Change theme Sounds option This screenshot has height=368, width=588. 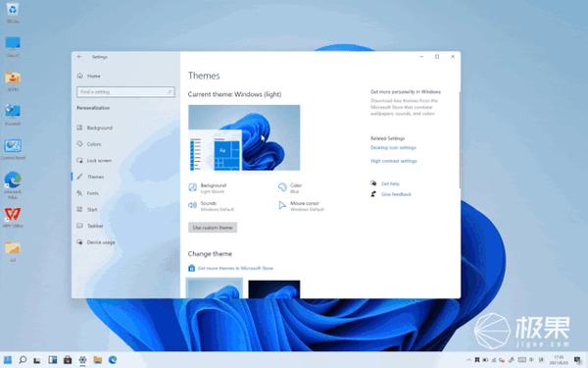tap(211, 206)
